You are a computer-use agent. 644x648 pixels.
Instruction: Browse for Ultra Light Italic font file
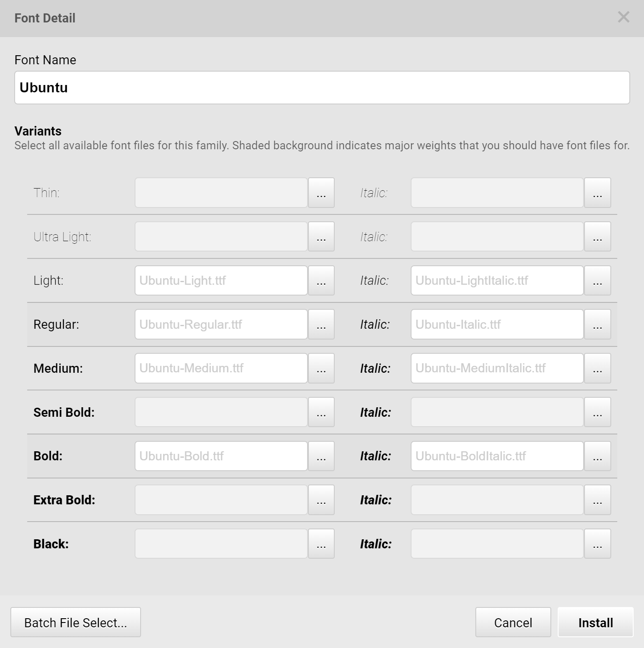pyautogui.click(x=597, y=236)
